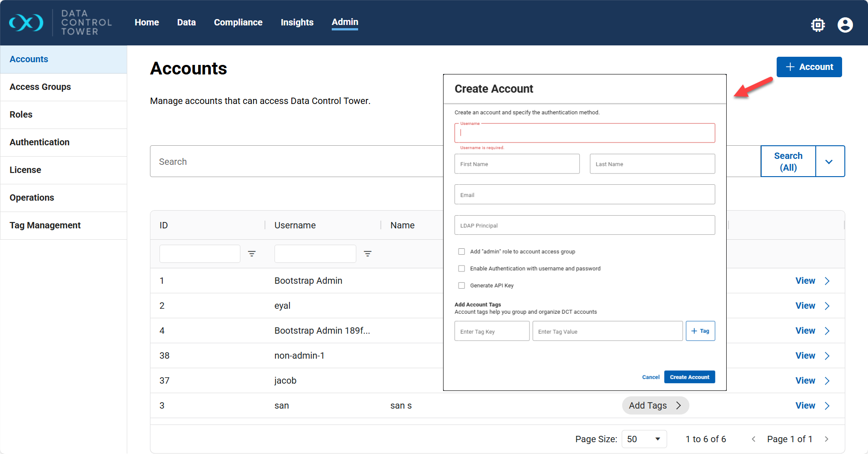Click chevron next to View for eyal
Image resolution: width=868 pixels, height=454 pixels.
tap(827, 306)
